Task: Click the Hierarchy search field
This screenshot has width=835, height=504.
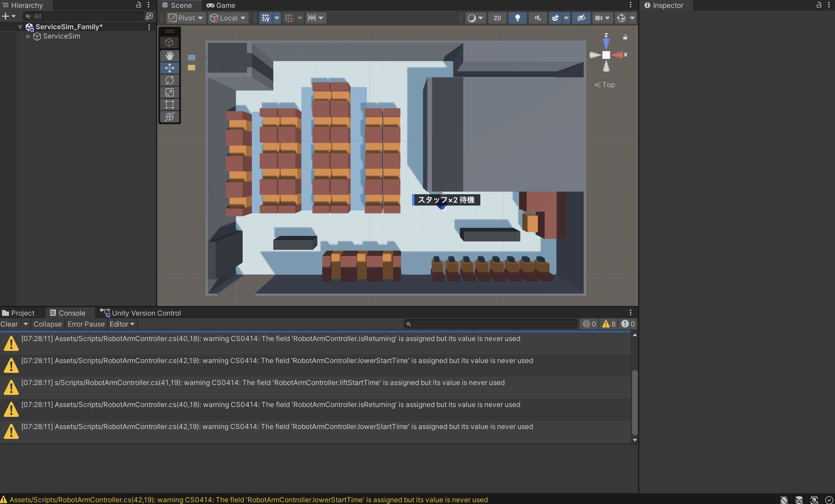Action: (84, 16)
